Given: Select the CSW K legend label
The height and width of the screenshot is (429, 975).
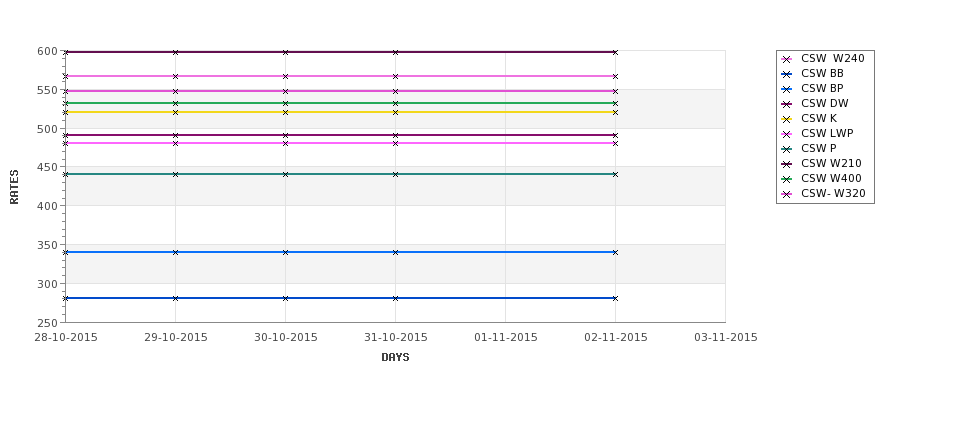Looking at the screenshot, I should tap(819, 118).
